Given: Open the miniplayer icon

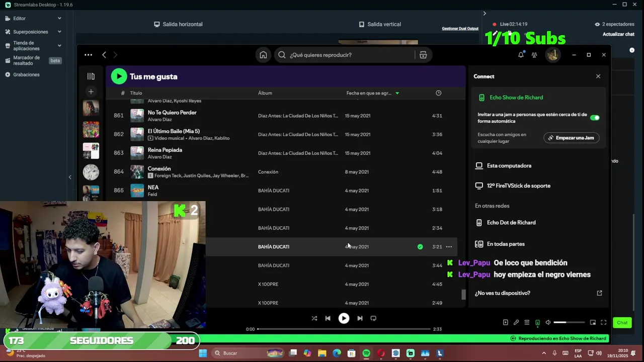Looking at the screenshot, I should pos(593,322).
